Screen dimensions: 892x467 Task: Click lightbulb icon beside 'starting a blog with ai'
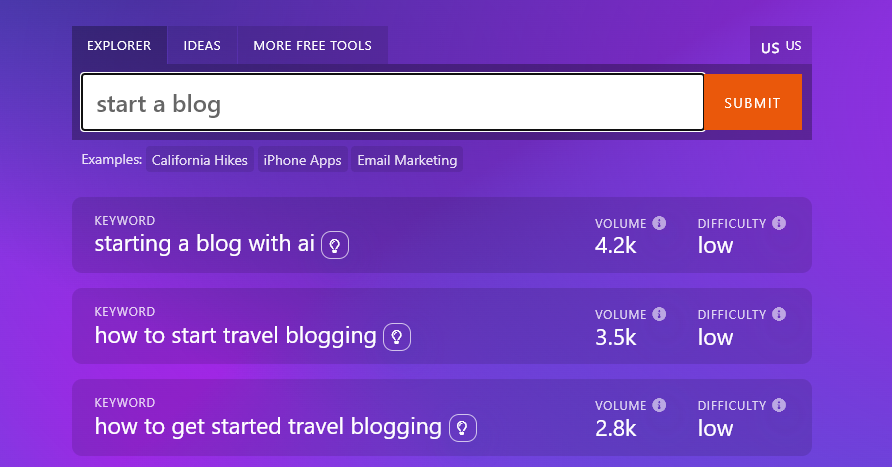335,245
